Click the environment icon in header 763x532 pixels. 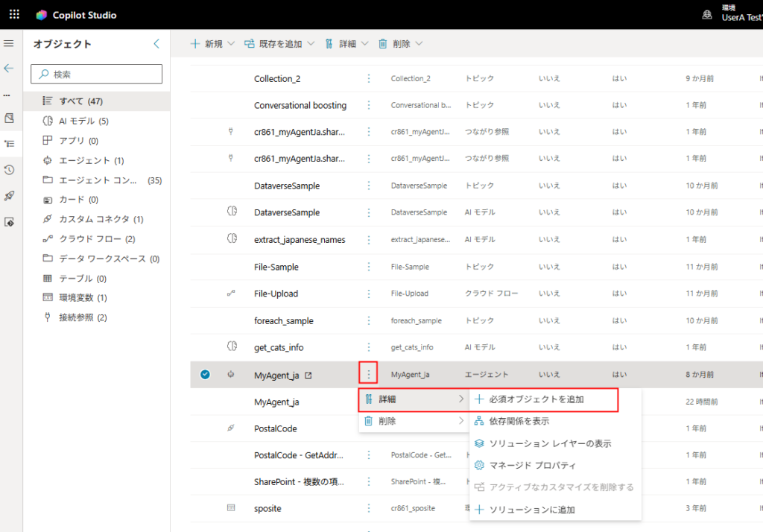[706, 15]
